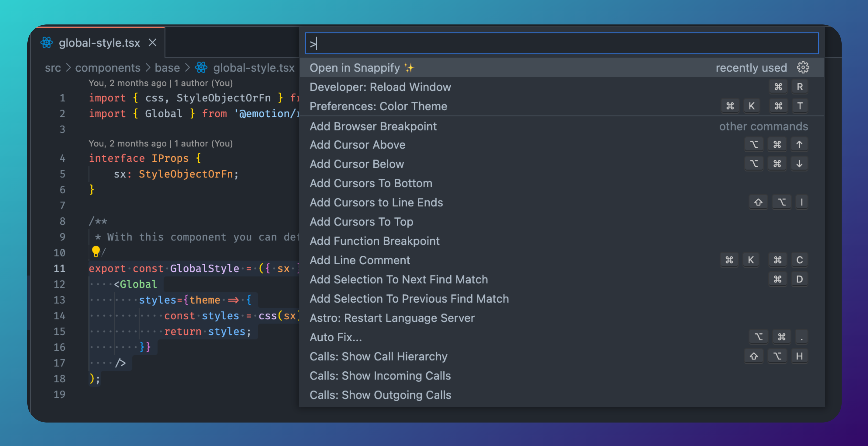Viewport: 868px width, 446px height.
Task: Click the shift key badge for Show Call Hierarchy
Action: (753, 356)
